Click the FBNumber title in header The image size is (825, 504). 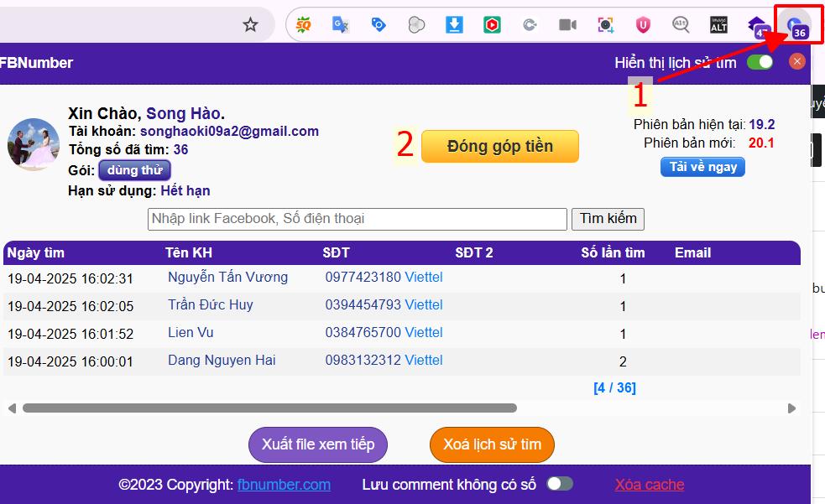point(36,63)
